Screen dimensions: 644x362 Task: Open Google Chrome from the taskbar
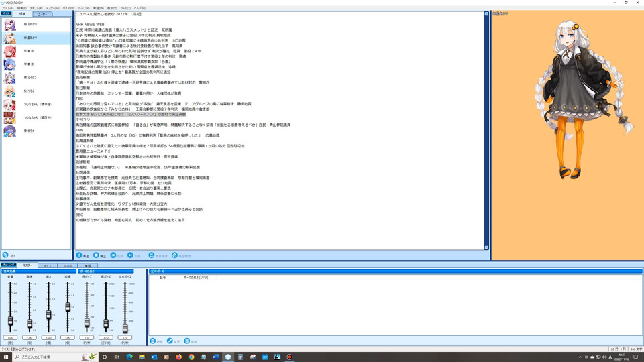pos(191,357)
